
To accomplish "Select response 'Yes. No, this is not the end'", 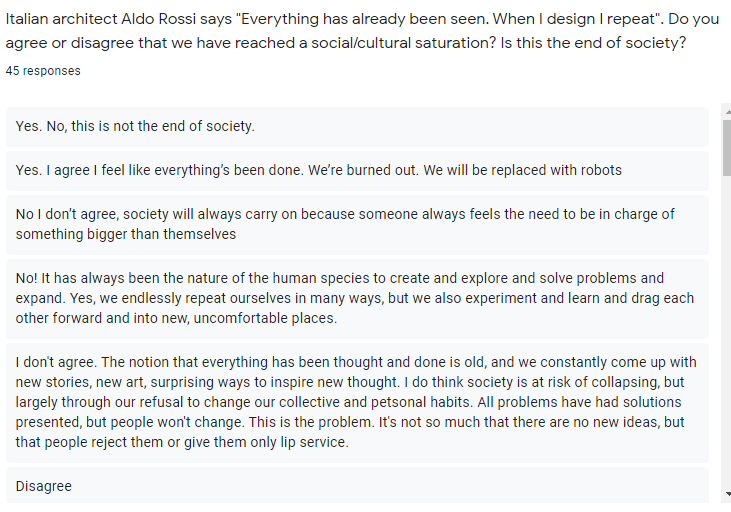I will point(136,126).
